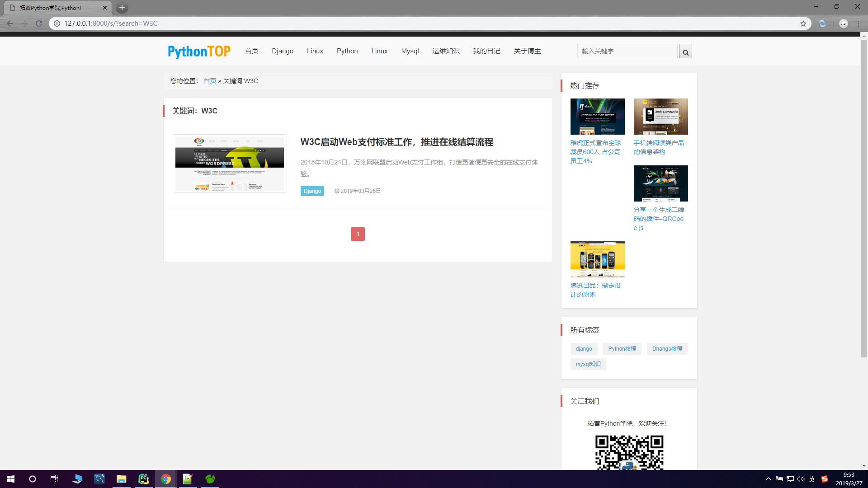Click the Chrome icon on the taskbar
Image resolution: width=868 pixels, height=488 pixels.
[166, 479]
